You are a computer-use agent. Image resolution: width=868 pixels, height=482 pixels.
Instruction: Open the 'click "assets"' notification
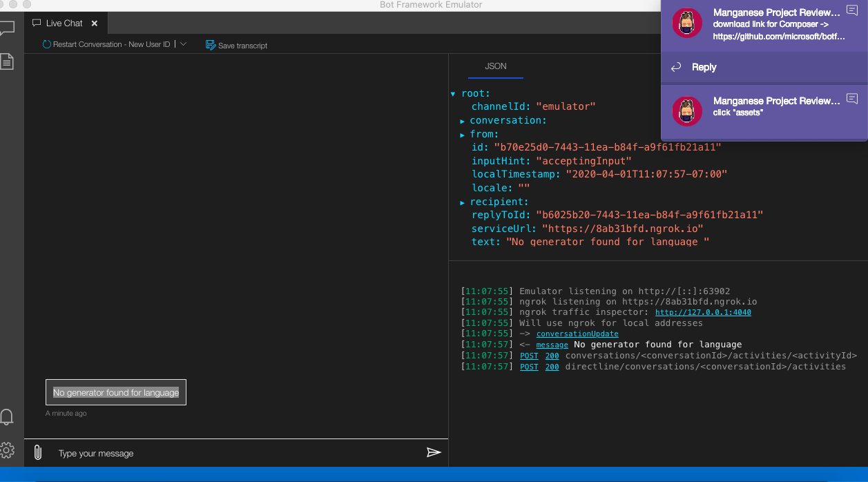tap(764, 110)
